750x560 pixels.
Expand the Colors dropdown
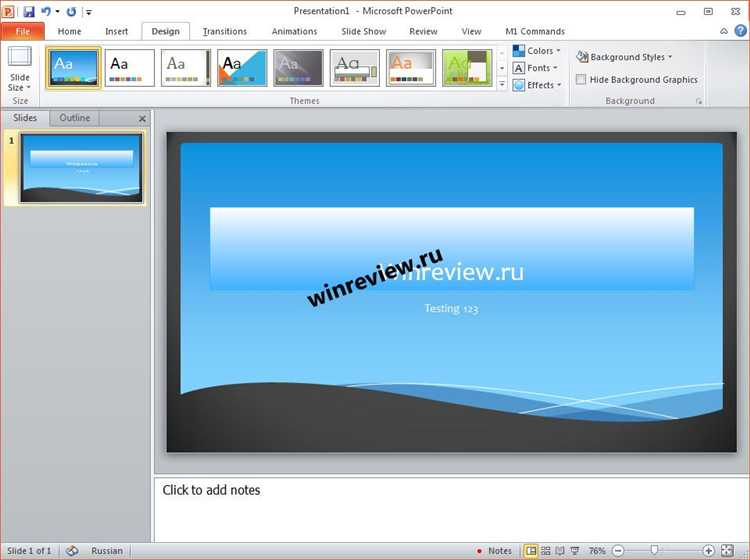(537, 51)
